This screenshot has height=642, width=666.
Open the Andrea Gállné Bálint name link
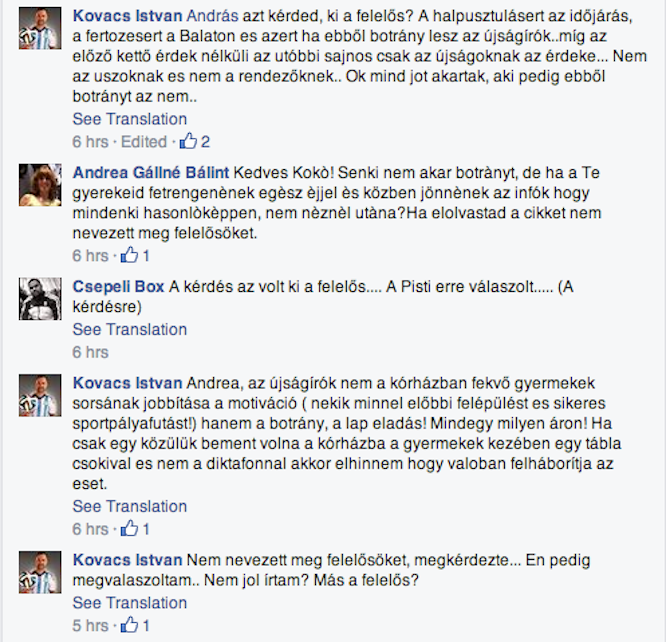click(x=150, y=173)
